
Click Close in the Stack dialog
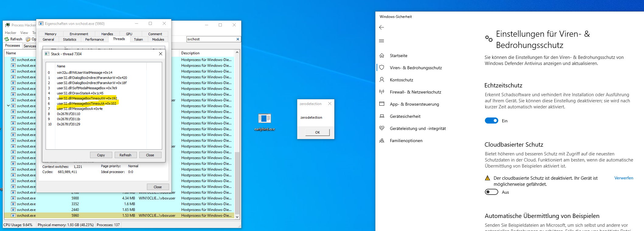click(150, 155)
